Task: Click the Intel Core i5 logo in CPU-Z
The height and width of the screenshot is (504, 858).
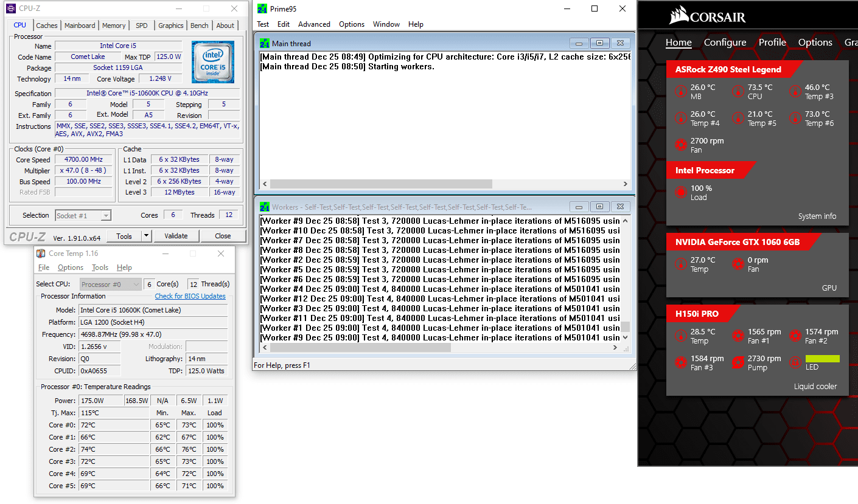Action: (x=214, y=61)
